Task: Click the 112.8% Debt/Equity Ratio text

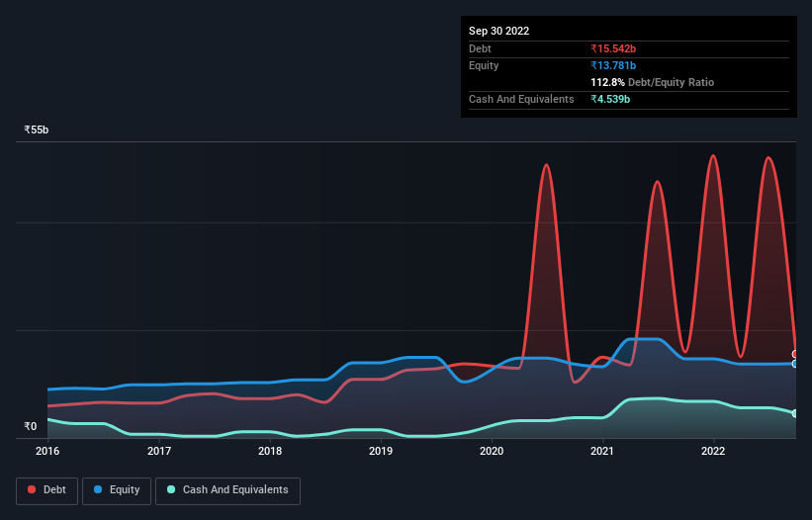Action: (x=652, y=82)
